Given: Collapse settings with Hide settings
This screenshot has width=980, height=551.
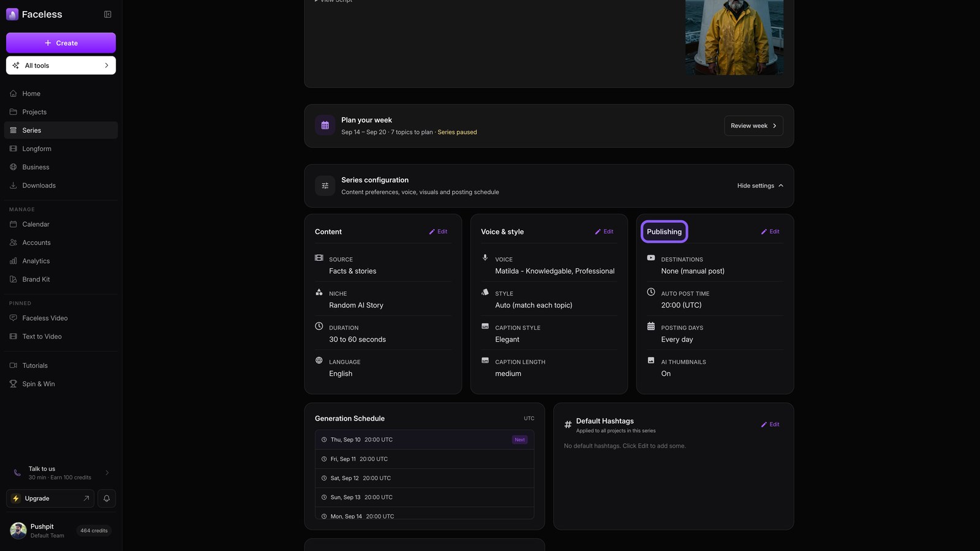Looking at the screenshot, I should [x=760, y=186].
